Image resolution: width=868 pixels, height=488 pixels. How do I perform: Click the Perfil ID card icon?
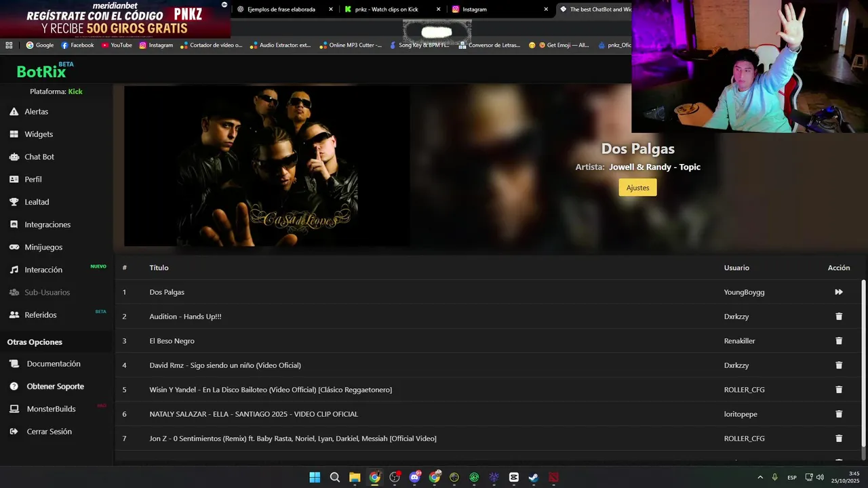pyautogui.click(x=14, y=180)
